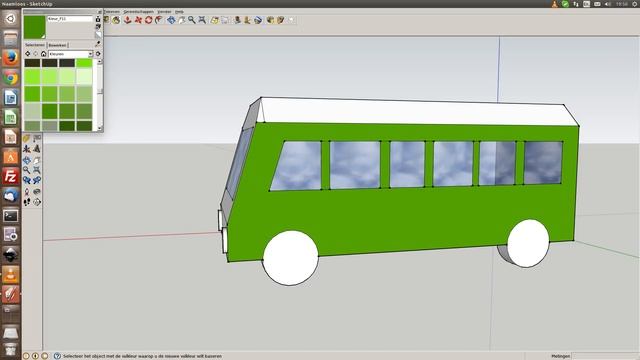Click the first circular status bar icon
The width and height of the screenshot is (640, 360).
[x=26, y=356]
